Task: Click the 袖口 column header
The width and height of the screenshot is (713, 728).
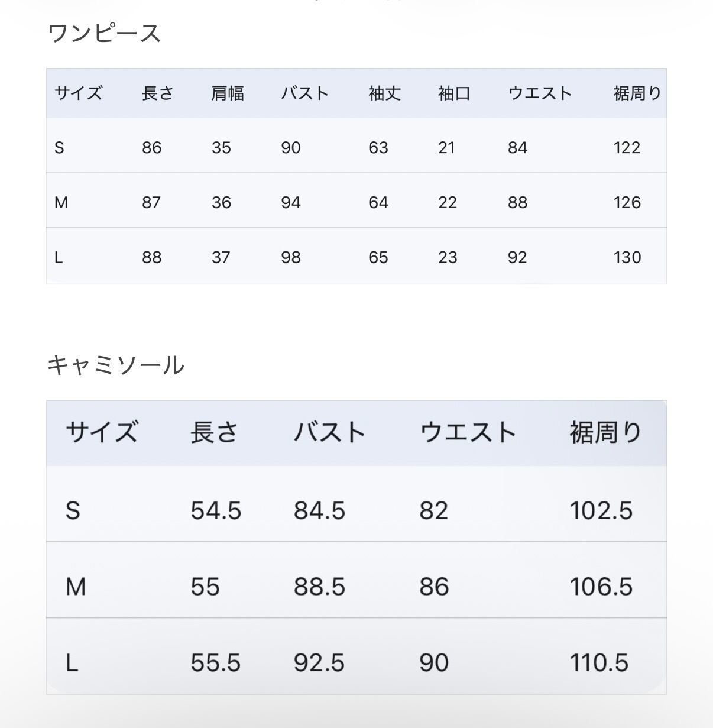Action: point(454,93)
